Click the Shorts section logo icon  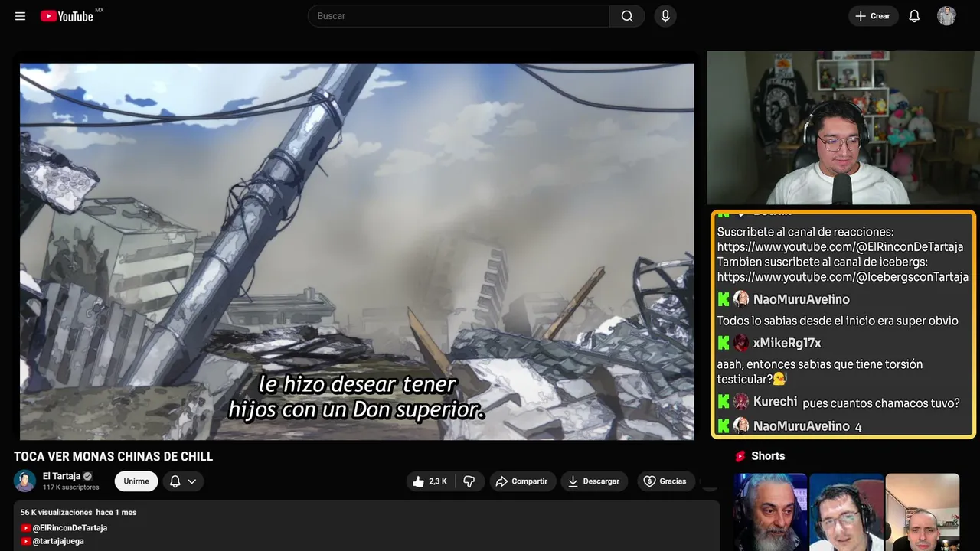740,456
